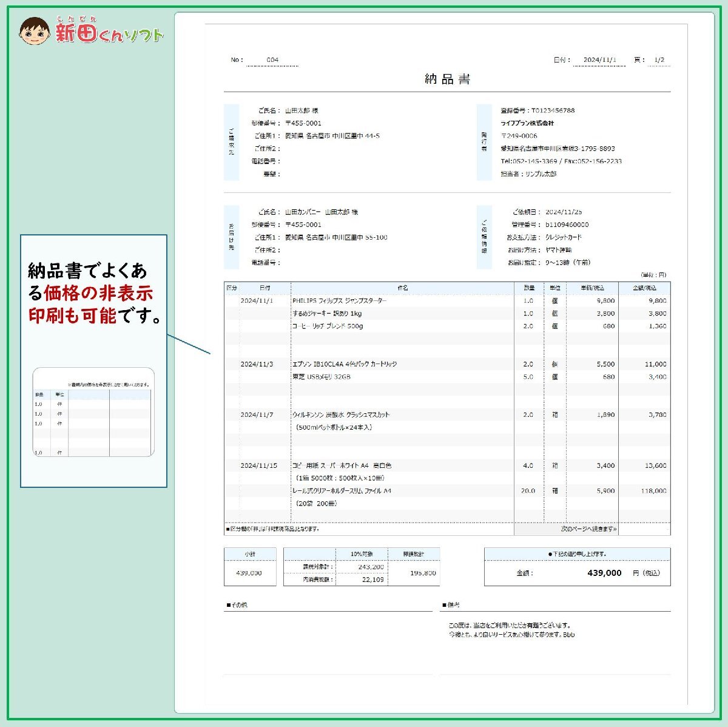Click the 新田くんソフト mascot face icon
The height and width of the screenshot is (727, 728).
35,29
